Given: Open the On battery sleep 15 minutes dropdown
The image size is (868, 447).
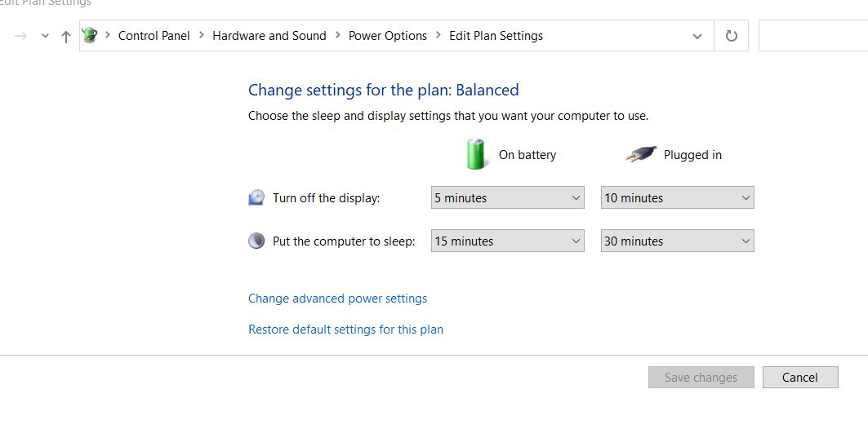Looking at the screenshot, I should (508, 241).
